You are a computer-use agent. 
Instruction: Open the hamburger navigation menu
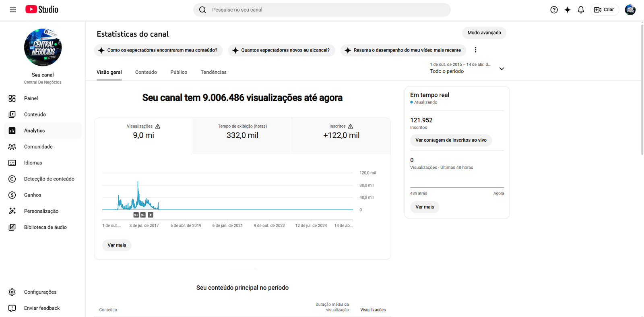pos(13,10)
